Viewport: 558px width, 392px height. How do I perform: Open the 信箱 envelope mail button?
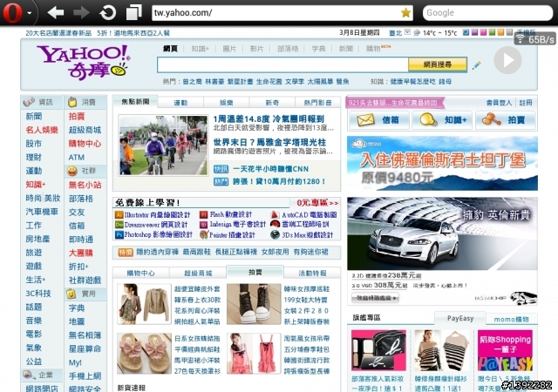coord(378,120)
